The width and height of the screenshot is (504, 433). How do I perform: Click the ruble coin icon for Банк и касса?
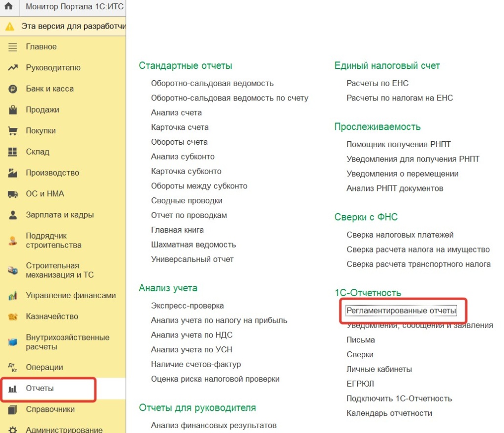[13, 89]
